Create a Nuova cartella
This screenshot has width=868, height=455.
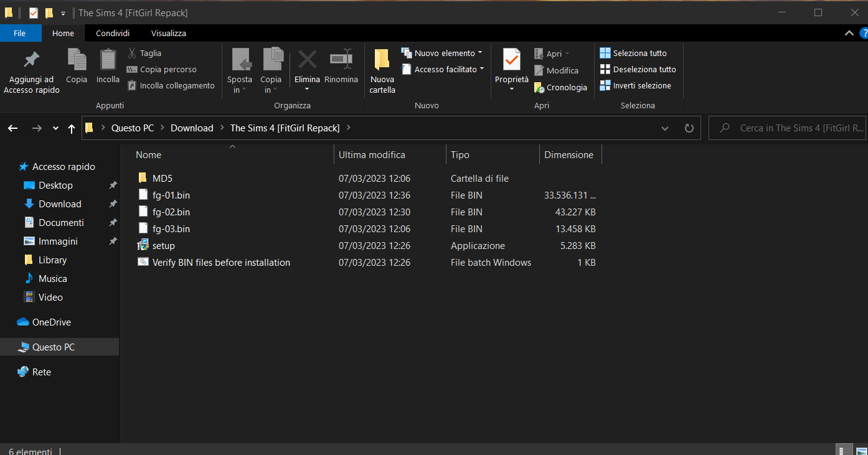tap(382, 72)
